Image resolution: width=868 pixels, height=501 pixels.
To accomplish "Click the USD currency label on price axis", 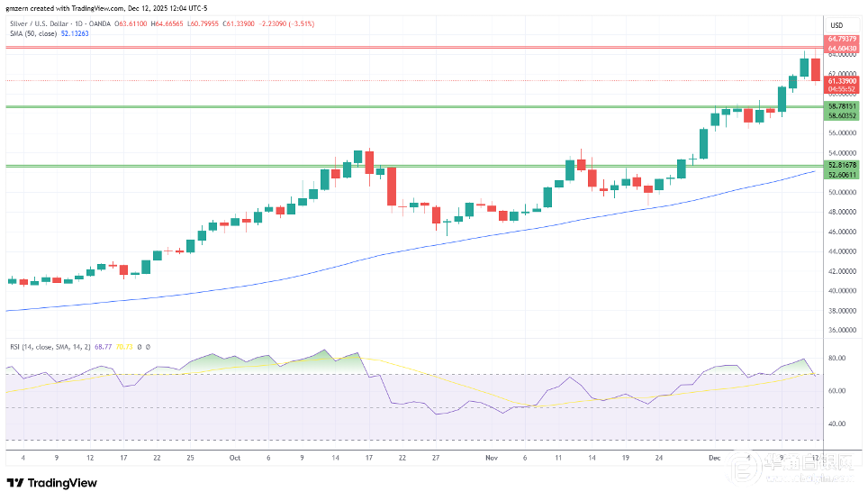I will pos(836,24).
